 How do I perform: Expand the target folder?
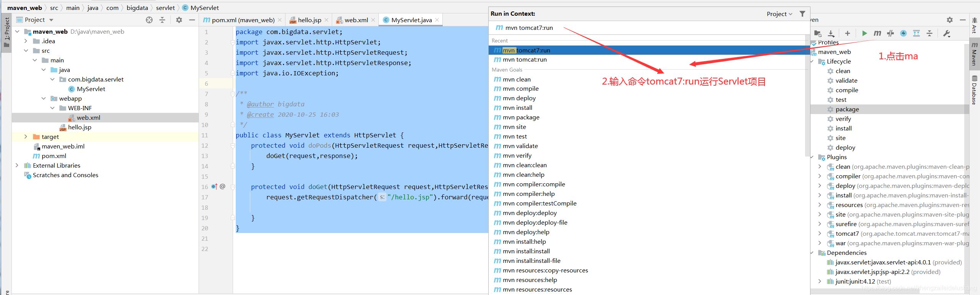point(26,137)
